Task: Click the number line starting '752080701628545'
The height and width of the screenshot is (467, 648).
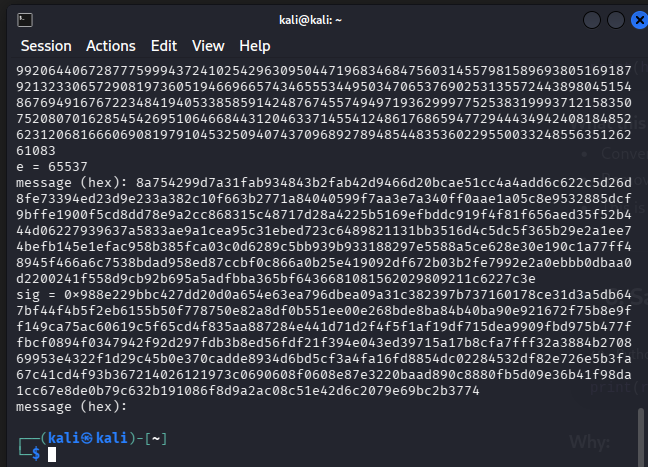Action: click(324, 119)
